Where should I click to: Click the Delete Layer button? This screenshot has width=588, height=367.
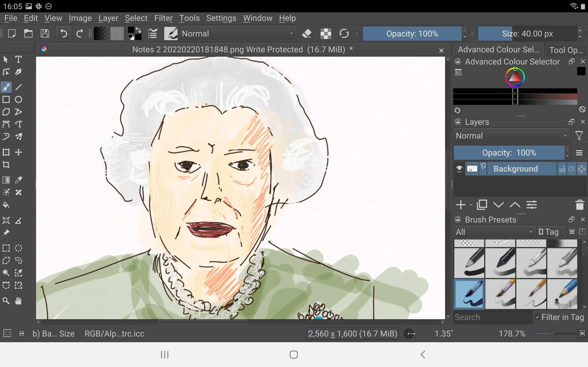580,205
